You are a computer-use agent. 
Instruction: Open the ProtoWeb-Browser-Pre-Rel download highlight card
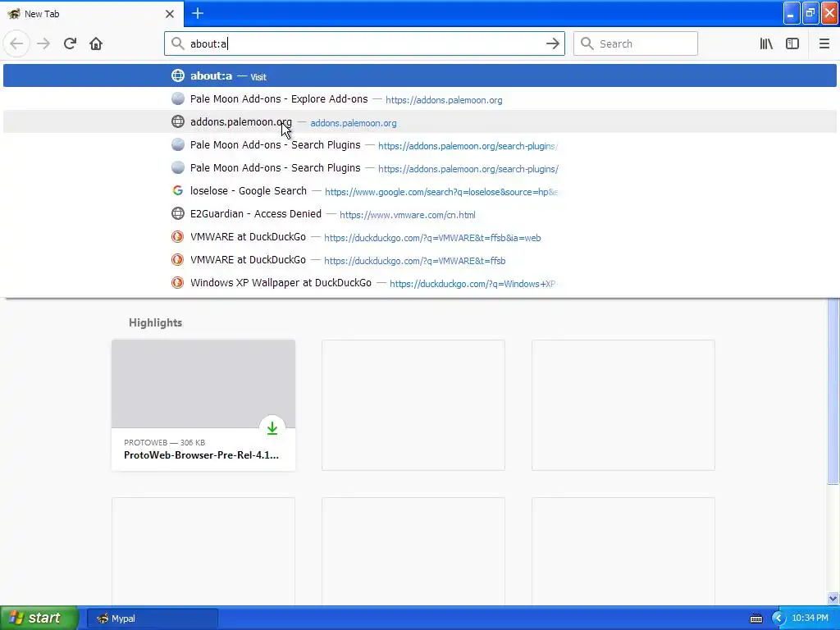[x=203, y=405]
